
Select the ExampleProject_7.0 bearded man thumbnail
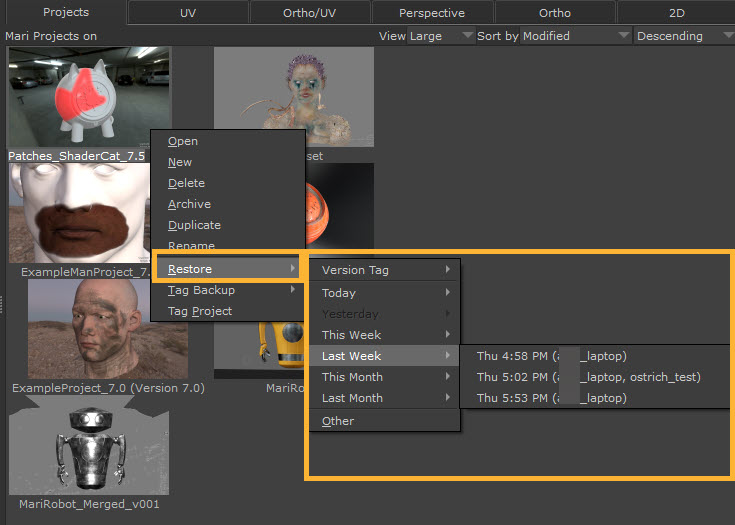(82, 328)
